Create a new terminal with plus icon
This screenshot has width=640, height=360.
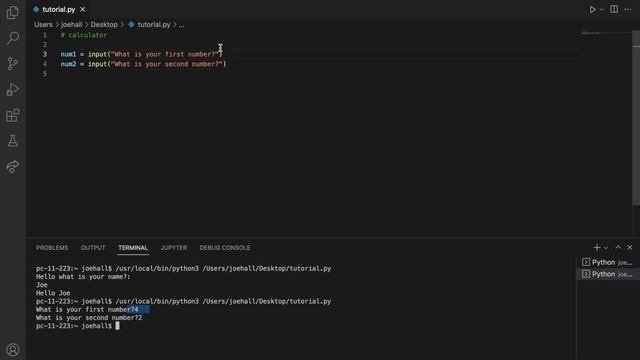[597, 247]
